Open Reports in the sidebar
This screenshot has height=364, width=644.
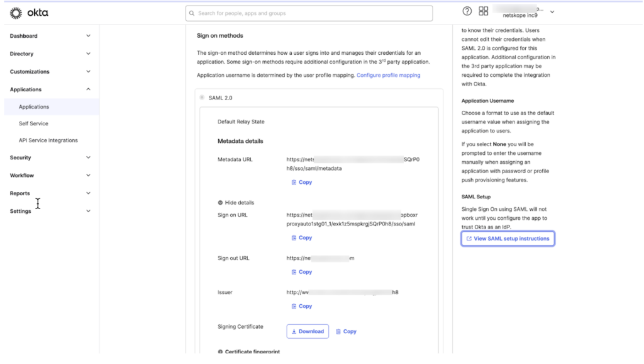tap(19, 193)
